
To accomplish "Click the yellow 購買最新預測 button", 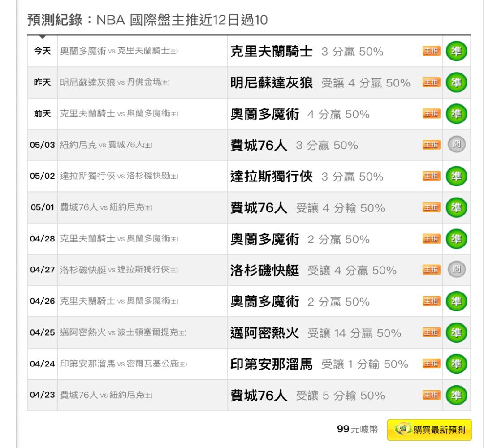I will (x=429, y=430).
